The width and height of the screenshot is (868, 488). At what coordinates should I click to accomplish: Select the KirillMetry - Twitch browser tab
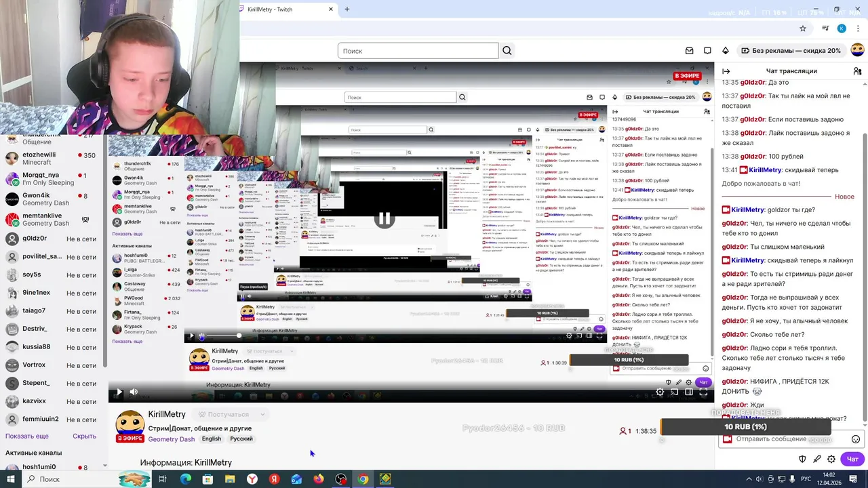pyautogui.click(x=288, y=9)
